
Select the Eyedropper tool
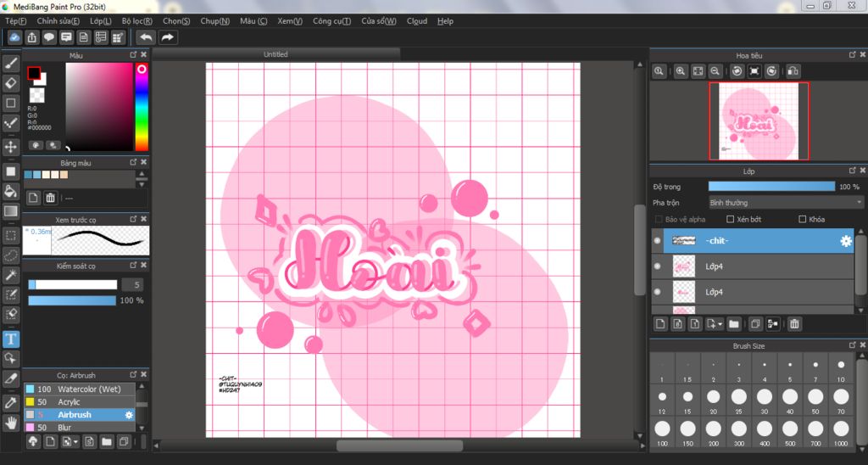click(x=10, y=403)
